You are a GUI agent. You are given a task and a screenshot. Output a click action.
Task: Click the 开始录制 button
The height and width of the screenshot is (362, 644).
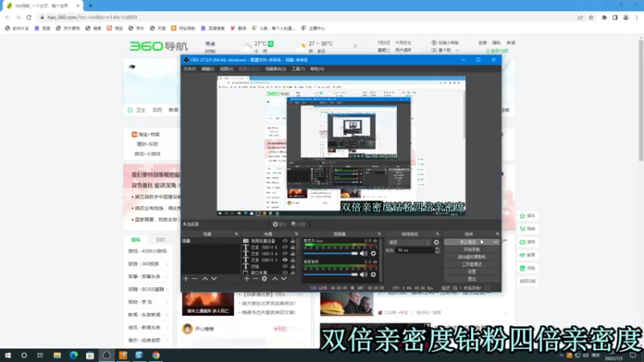[x=472, y=249]
